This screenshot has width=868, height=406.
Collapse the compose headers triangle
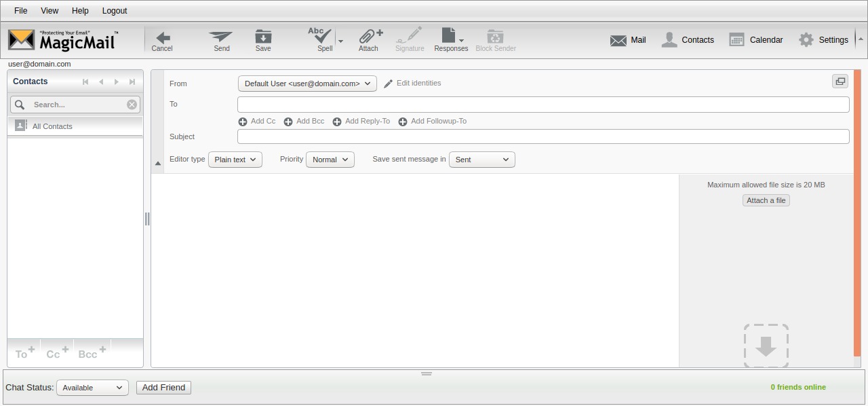158,164
